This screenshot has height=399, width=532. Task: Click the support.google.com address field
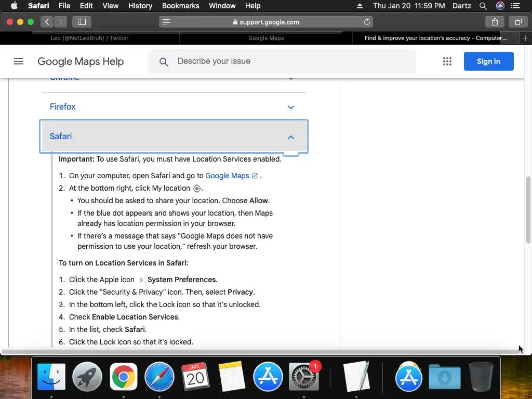click(266, 22)
